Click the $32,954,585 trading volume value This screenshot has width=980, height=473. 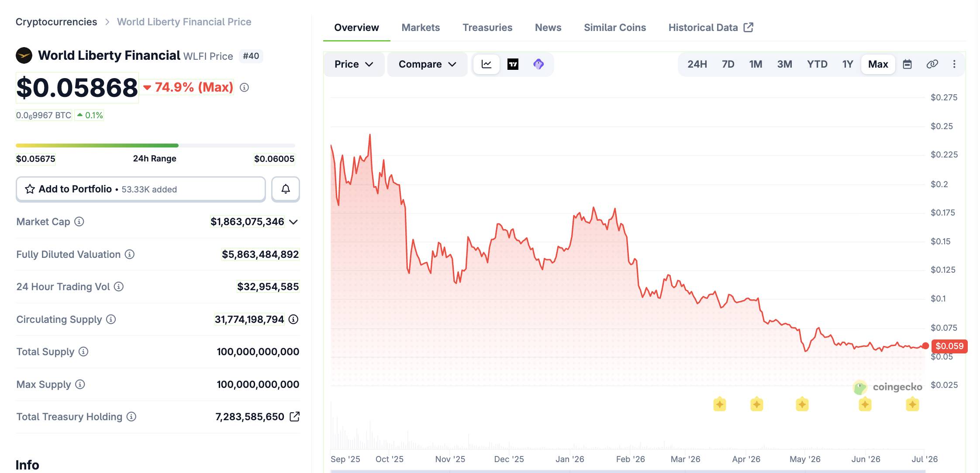click(268, 287)
